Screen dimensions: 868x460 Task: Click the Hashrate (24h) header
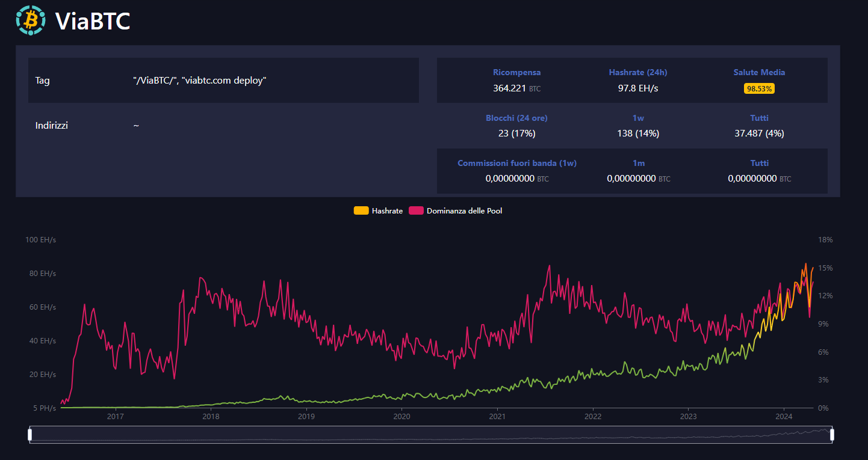coord(638,72)
